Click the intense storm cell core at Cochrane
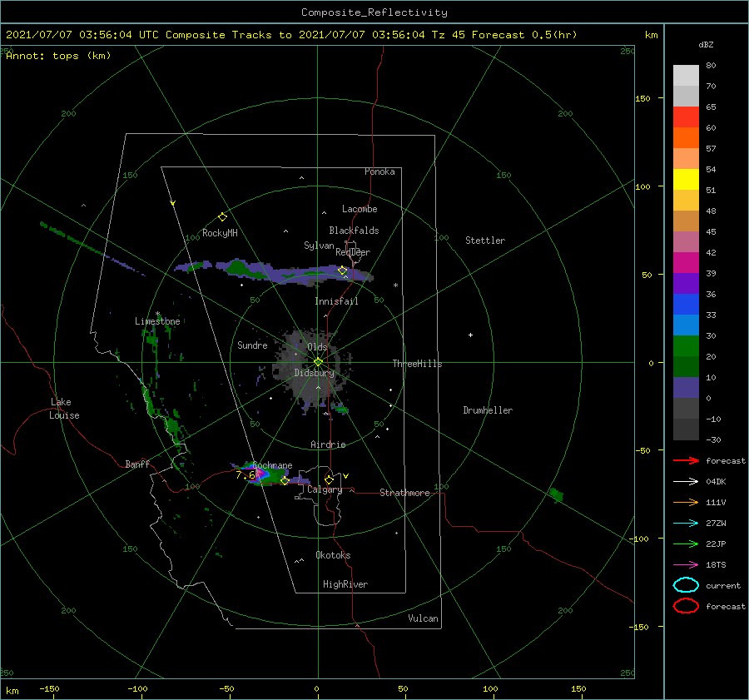The width and height of the screenshot is (749, 700). [x=260, y=474]
